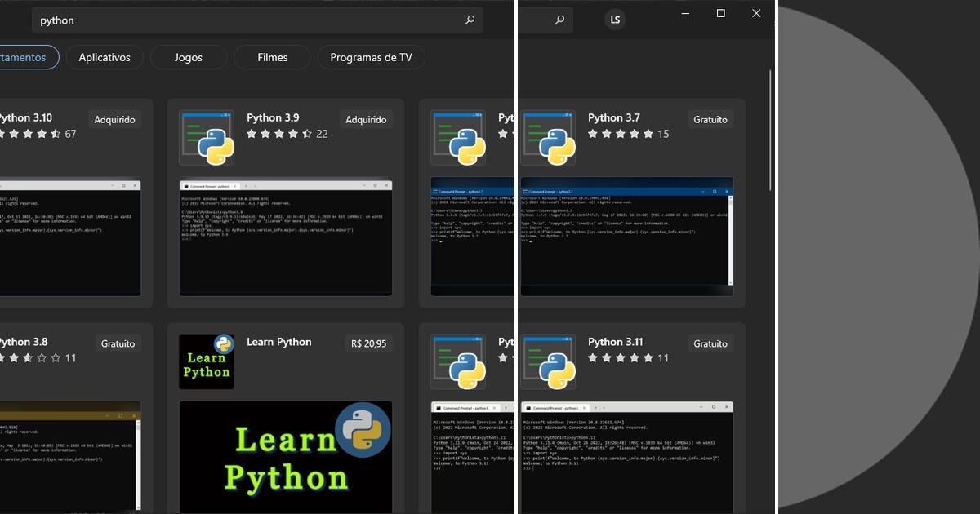
Task: Click the magnifier icon in the search bar
Action: (x=470, y=20)
